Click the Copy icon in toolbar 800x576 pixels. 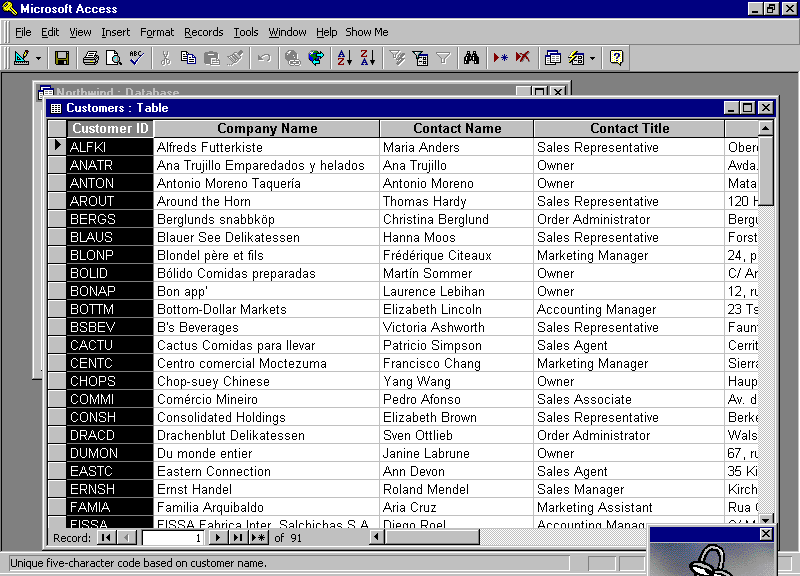click(x=188, y=58)
